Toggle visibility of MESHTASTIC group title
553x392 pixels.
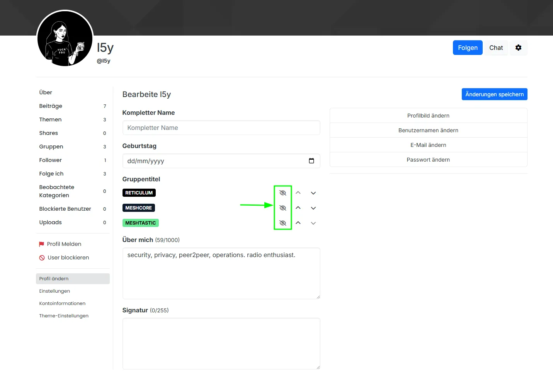point(282,223)
